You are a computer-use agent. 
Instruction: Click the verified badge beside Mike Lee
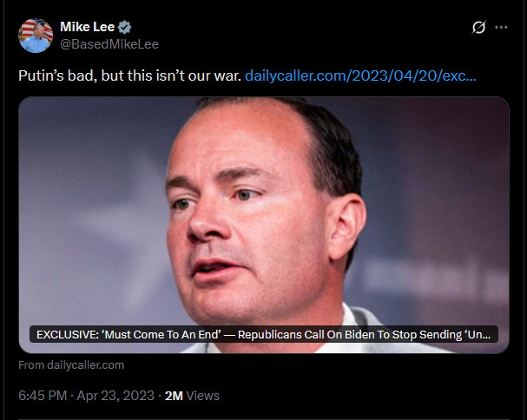tap(125, 27)
